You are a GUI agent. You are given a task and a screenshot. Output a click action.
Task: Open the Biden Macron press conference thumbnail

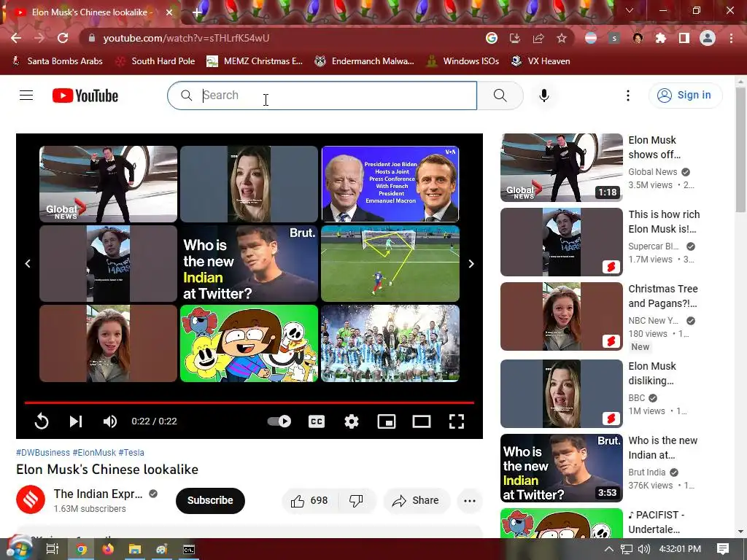[x=390, y=184]
